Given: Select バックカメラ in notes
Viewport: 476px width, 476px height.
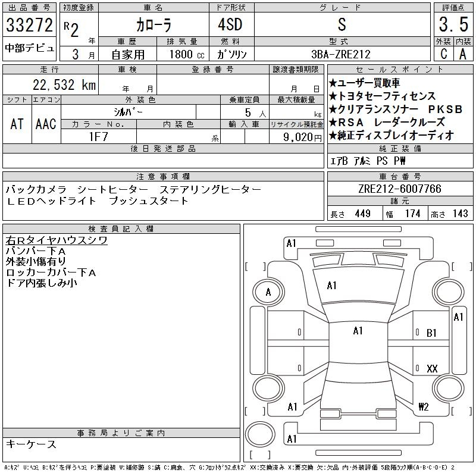Looking at the screenshot, I should pos(36,190).
